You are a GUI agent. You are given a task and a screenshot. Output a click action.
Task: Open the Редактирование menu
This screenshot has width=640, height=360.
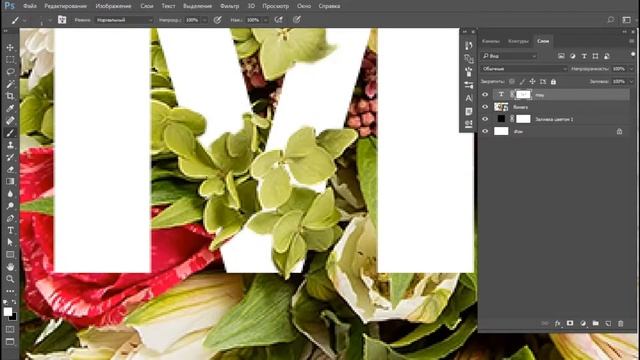tap(65, 6)
